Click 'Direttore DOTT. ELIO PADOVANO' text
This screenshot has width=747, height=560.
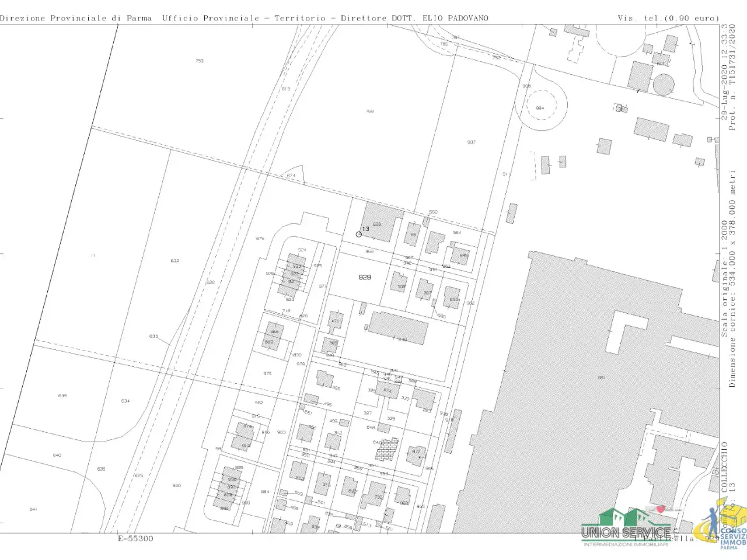click(x=414, y=18)
